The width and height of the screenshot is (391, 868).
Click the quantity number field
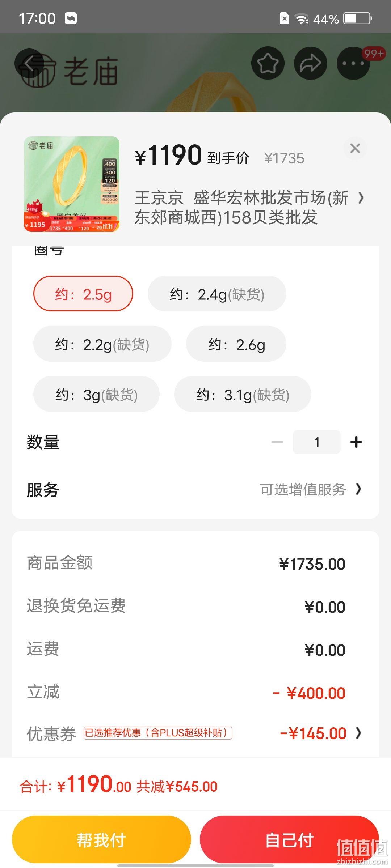click(317, 442)
